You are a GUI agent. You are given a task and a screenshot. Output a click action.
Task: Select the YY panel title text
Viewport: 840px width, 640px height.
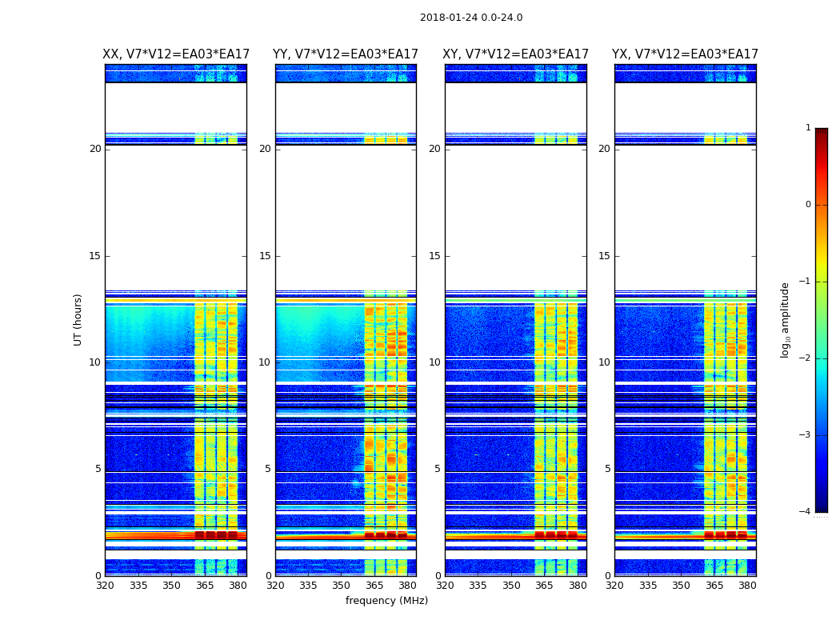click(x=345, y=54)
